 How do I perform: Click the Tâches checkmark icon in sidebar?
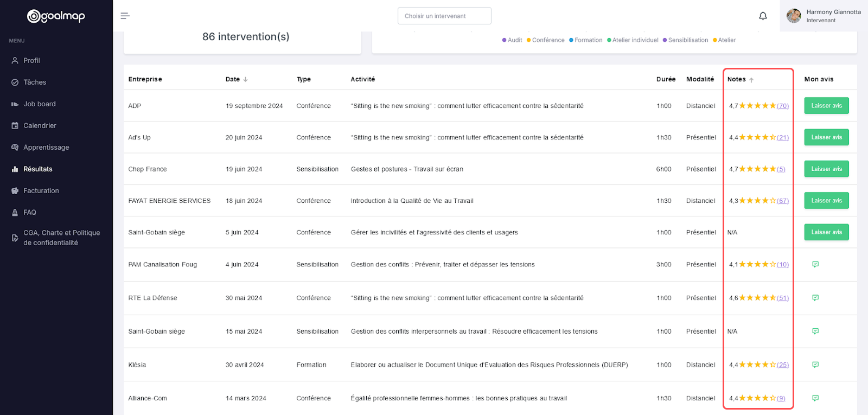15,82
